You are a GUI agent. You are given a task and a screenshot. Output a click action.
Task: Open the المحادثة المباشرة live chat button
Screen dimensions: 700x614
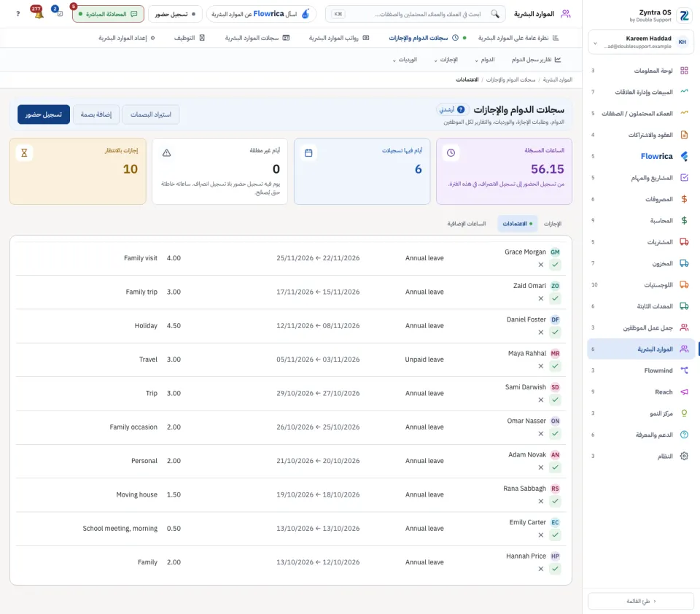point(108,14)
